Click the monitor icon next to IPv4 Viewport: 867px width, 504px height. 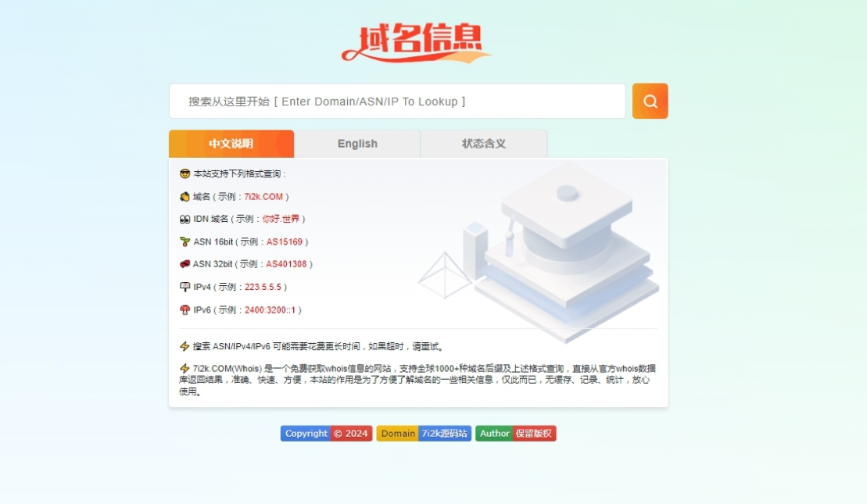click(x=185, y=287)
